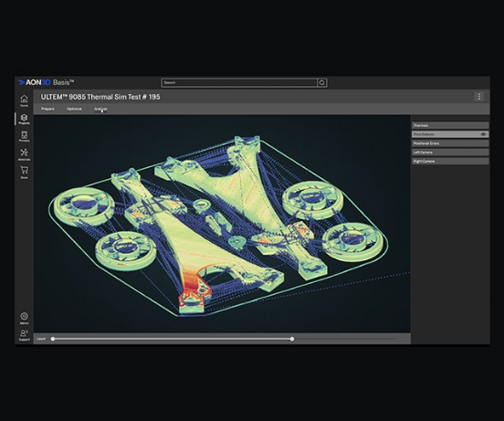Switch to the Analyze tab

[x=100, y=109]
